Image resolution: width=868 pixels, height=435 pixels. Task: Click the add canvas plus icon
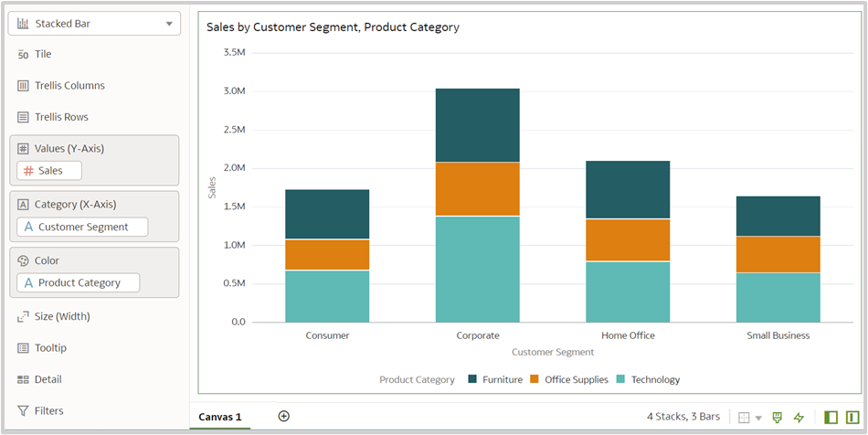tap(284, 416)
